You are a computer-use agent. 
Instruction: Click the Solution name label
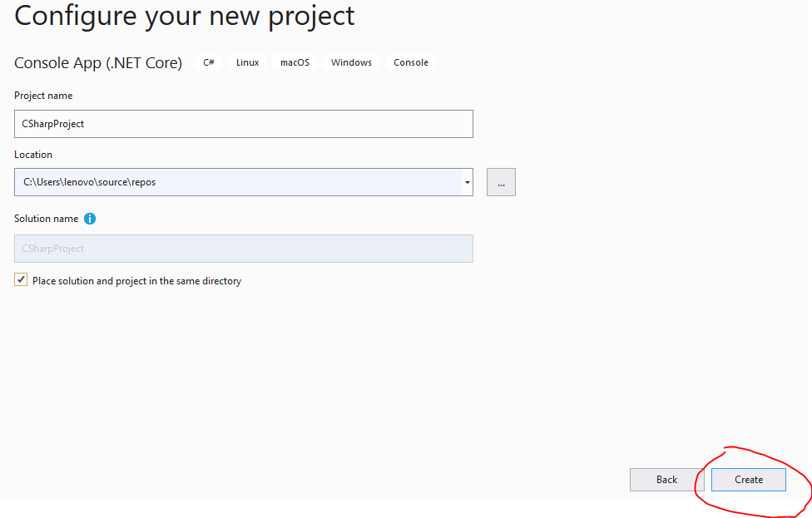pyautogui.click(x=46, y=219)
